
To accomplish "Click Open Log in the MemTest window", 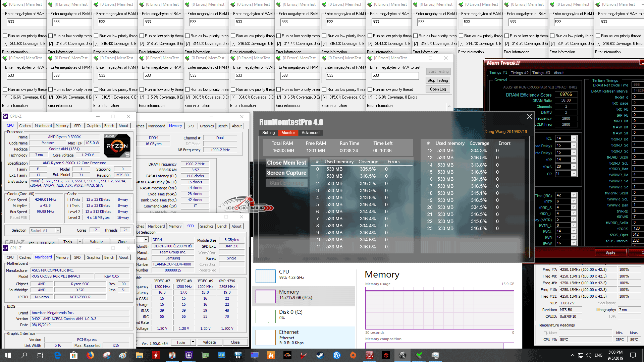I will click(438, 89).
